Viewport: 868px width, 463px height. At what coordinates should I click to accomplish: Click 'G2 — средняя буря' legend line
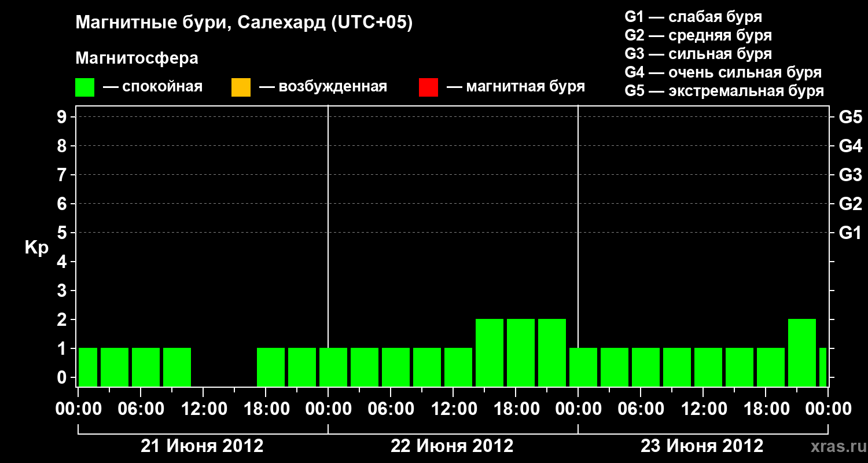(698, 35)
